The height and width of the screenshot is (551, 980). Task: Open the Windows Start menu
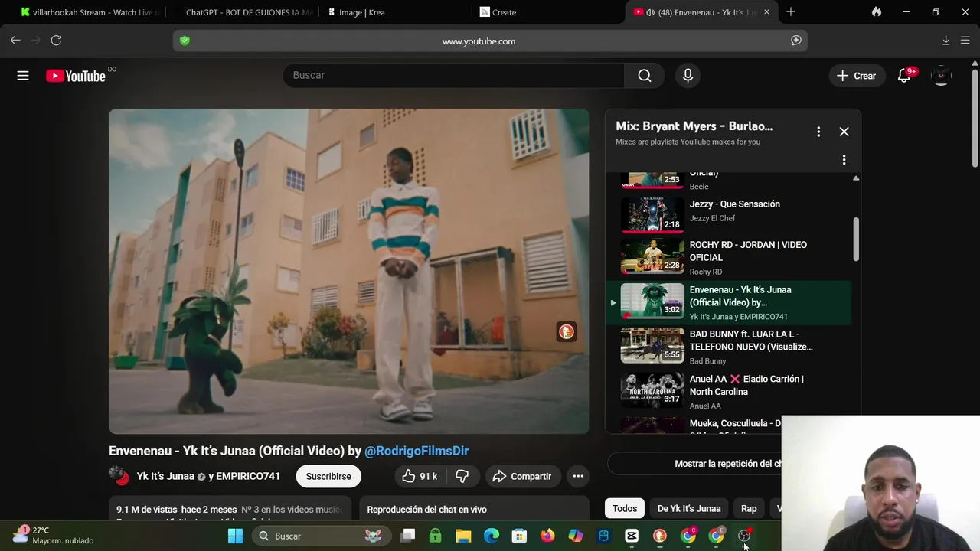pyautogui.click(x=235, y=536)
